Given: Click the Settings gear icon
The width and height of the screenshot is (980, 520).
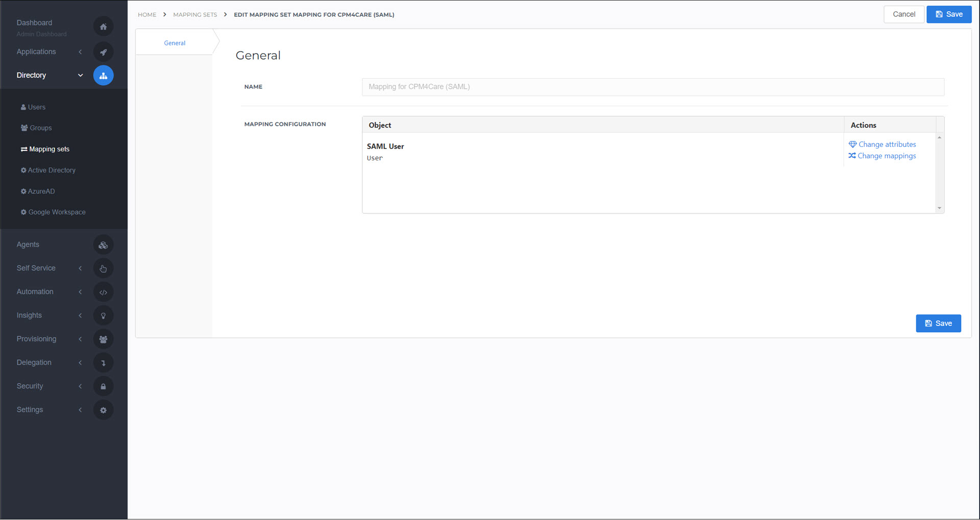Looking at the screenshot, I should coord(103,410).
